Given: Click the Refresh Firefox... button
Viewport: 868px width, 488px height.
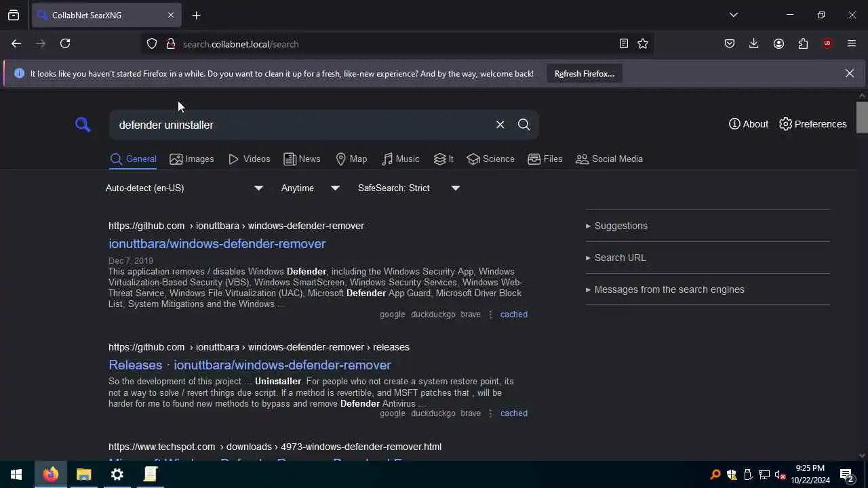Looking at the screenshot, I should (585, 73).
